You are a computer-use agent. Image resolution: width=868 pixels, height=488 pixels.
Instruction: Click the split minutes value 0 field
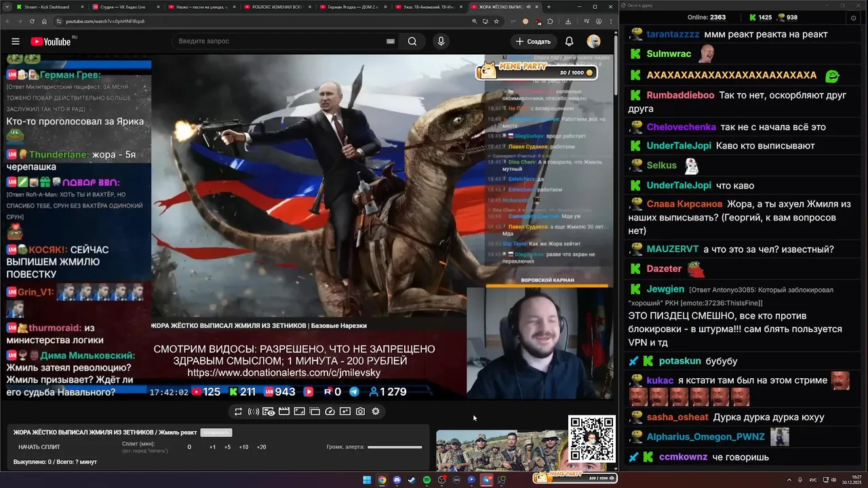point(189,447)
